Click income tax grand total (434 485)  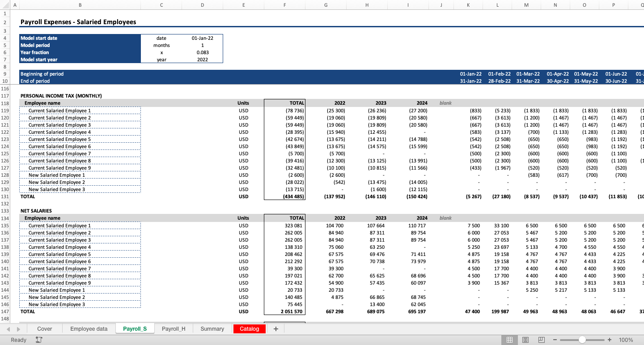(285, 196)
